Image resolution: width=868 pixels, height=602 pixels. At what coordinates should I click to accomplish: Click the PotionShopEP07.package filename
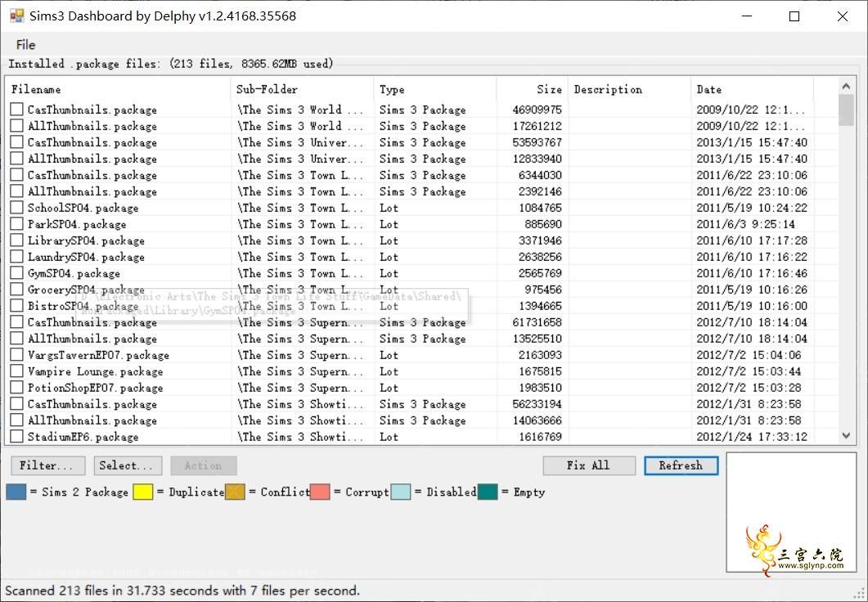(x=95, y=388)
